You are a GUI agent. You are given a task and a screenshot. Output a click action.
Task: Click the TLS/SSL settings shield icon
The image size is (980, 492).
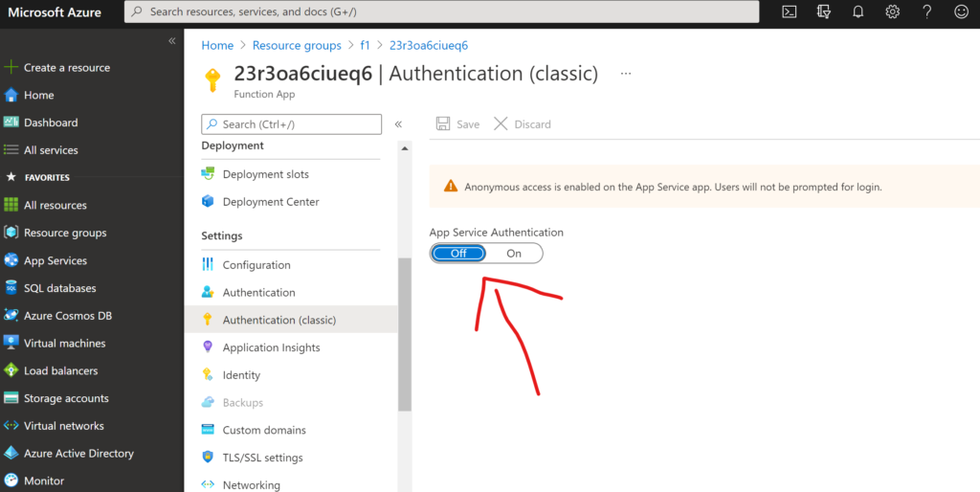[208, 457]
